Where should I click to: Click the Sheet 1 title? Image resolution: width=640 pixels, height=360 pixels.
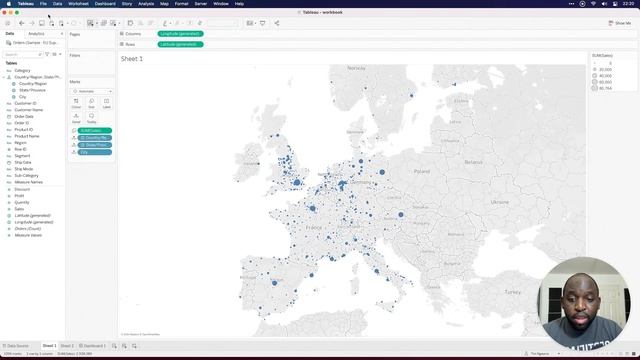[132, 59]
